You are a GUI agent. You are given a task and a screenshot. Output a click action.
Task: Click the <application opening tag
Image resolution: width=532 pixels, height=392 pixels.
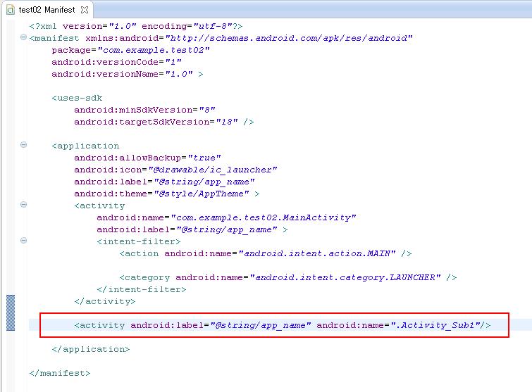[x=85, y=146]
